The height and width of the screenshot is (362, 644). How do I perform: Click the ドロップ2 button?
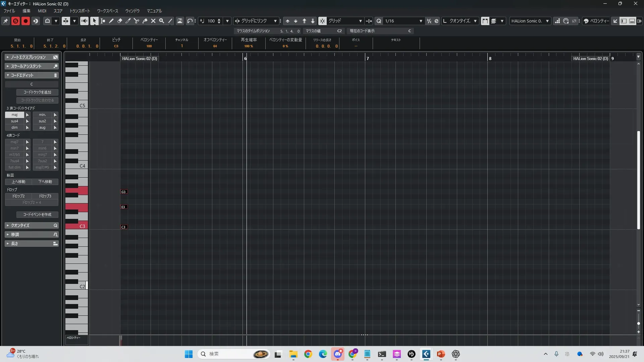(x=18, y=196)
